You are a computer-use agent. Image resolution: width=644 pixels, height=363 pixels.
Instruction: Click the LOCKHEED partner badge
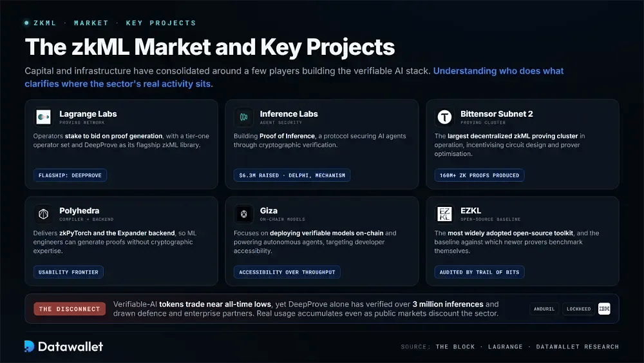click(x=579, y=309)
